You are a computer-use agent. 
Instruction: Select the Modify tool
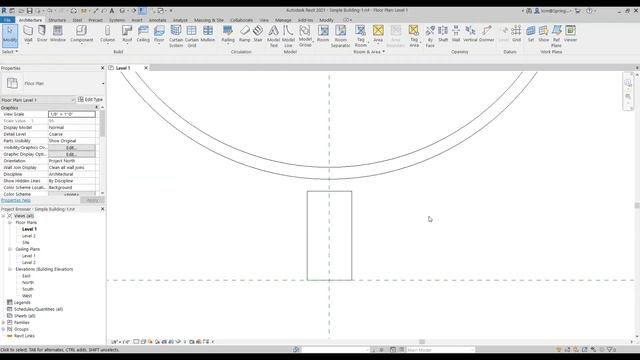(10, 36)
